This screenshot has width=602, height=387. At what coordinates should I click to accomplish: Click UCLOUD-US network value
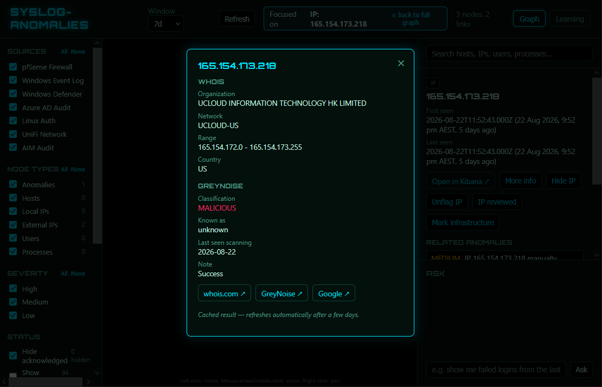pyautogui.click(x=218, y=126)
